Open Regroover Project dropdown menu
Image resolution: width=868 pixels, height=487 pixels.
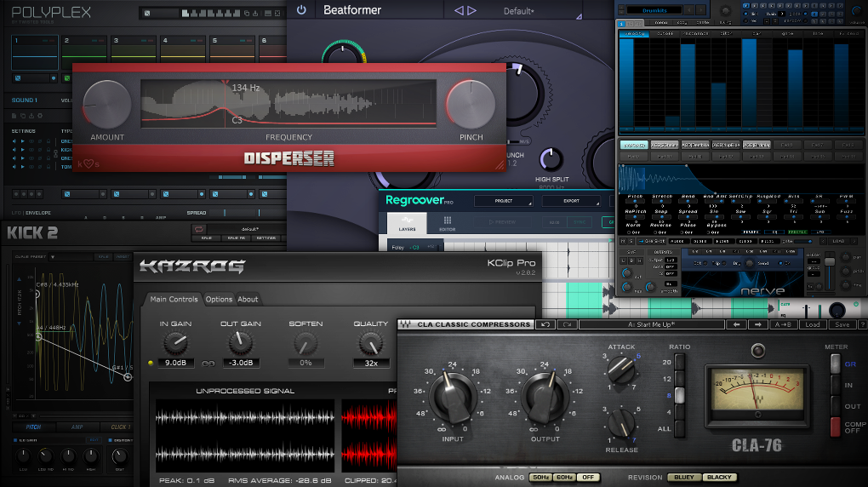tap(503, 201)
